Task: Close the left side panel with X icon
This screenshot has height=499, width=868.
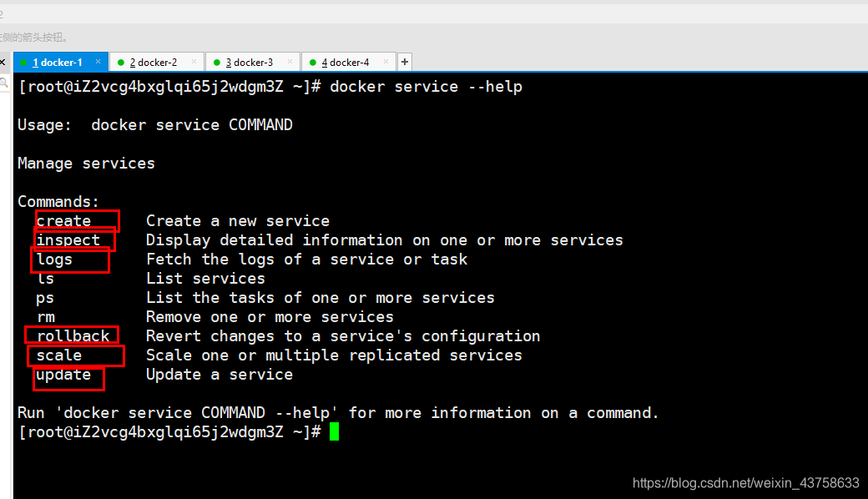Action: 3,62
